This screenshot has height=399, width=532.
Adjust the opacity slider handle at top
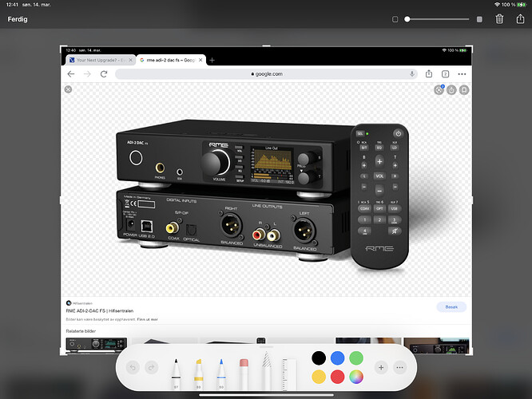tap(407, 19)
